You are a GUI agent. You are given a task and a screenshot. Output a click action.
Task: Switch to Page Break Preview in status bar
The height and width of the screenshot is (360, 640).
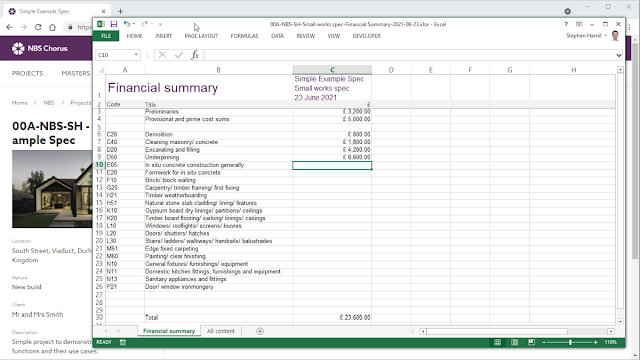click(x=531, y=342)
